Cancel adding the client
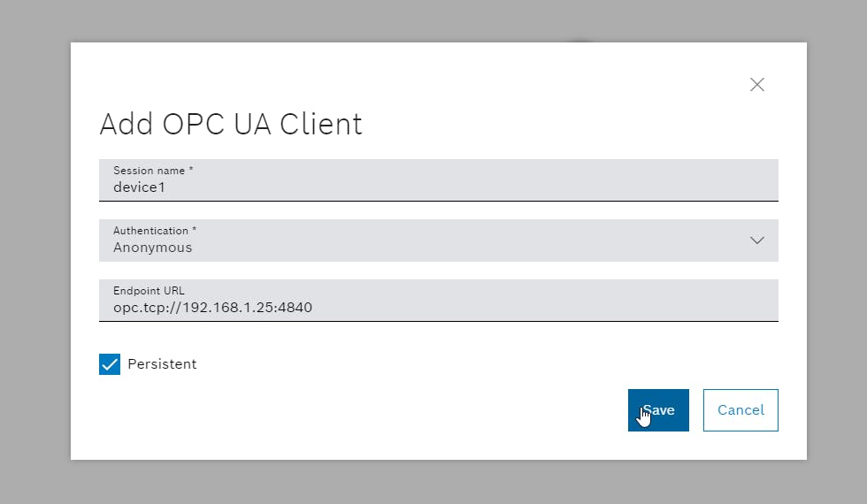 click(740, 410)
